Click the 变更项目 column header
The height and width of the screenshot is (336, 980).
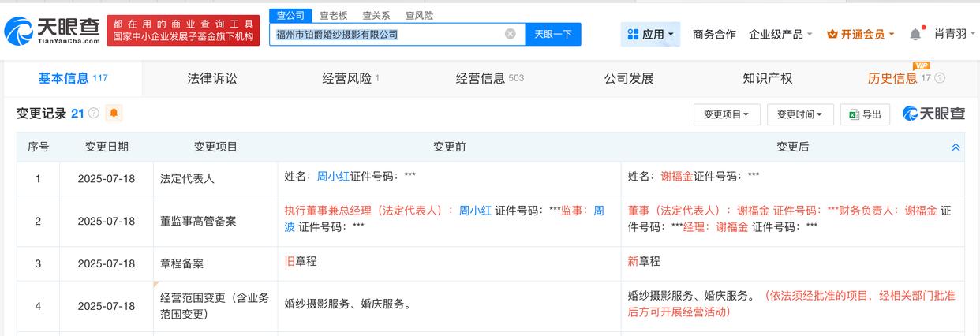coord(215,147)
